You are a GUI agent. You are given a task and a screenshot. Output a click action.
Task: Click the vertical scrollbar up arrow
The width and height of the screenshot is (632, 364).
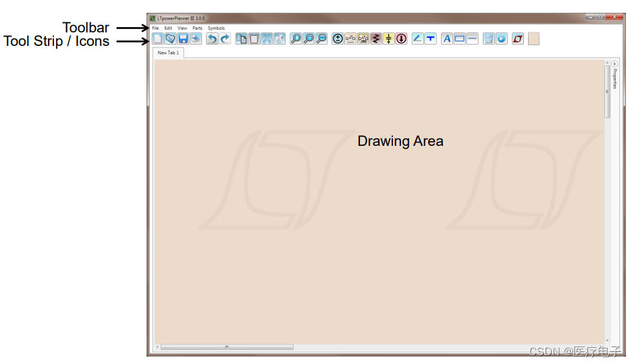(607, 63)
